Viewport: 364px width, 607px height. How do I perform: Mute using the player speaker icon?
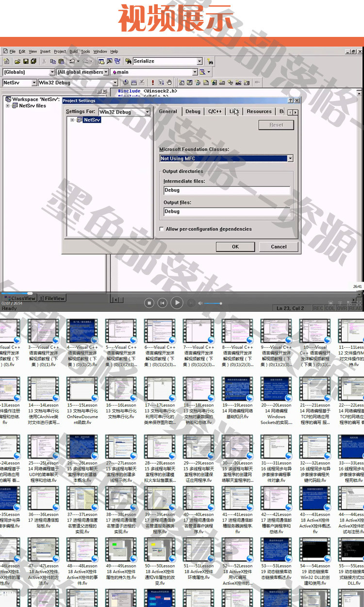(x=200, y=303)
